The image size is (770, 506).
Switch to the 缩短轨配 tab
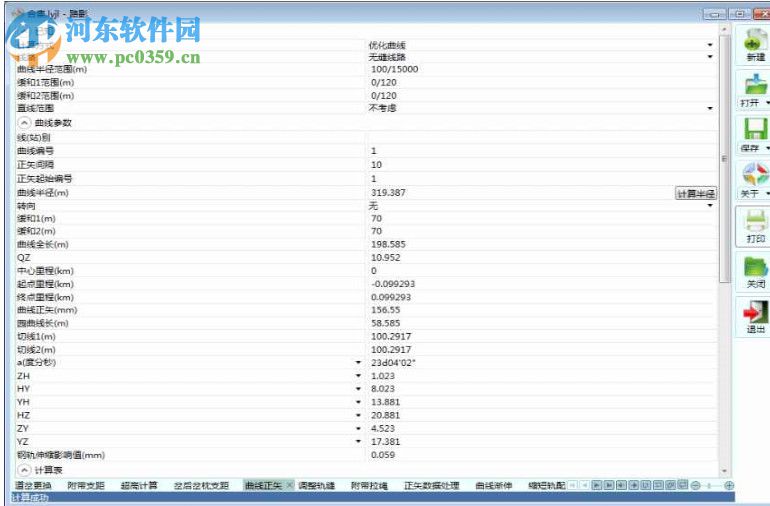point(547,485)
